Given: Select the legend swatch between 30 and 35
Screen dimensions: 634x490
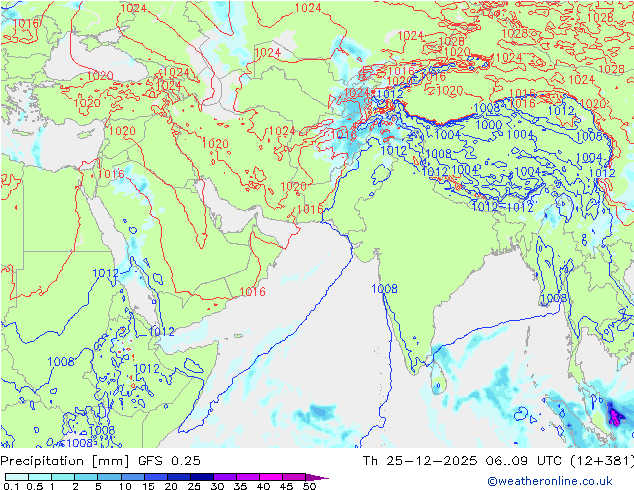Looking at the screenshot, I should [225, 477].
